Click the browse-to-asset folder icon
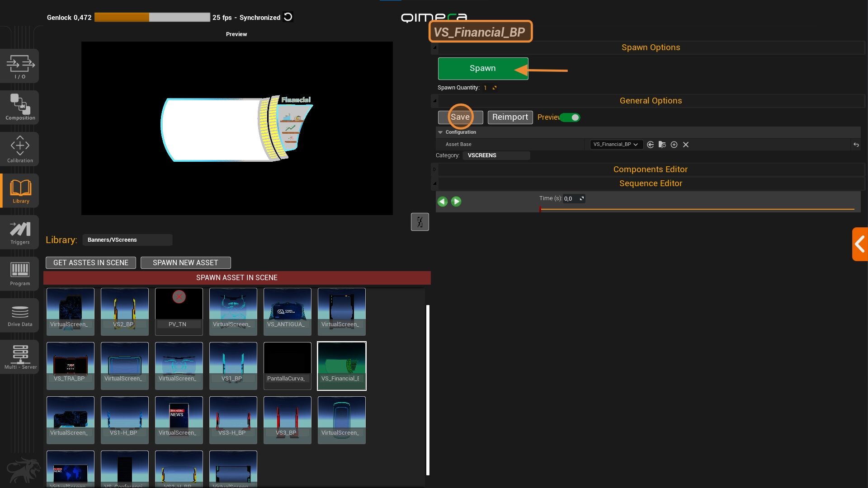 tap(662, 145)
